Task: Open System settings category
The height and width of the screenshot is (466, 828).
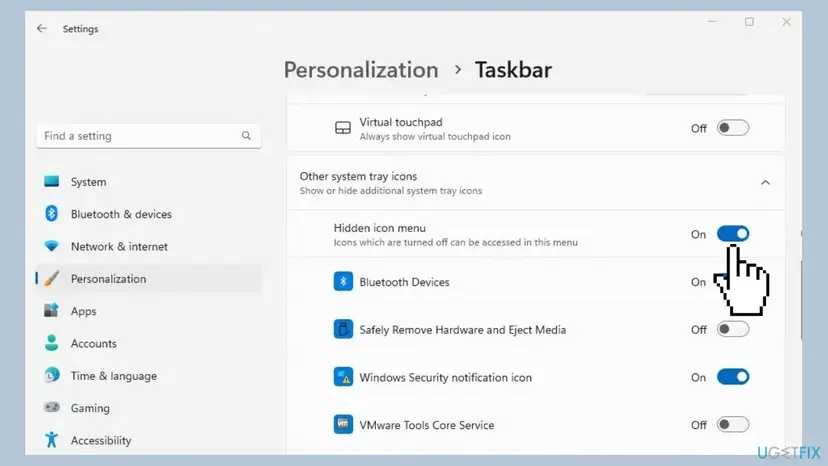Action: click(148, 182)
